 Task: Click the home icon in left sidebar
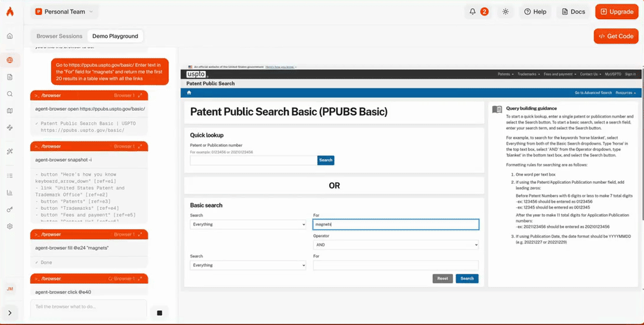[x=9, y=36]
